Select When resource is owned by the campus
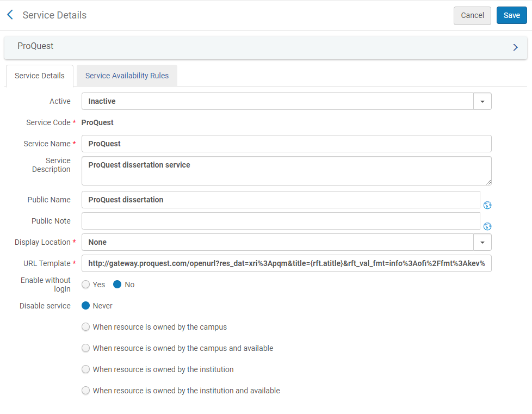The width and height of the screenshot is (532, 414). click(86, 327)
